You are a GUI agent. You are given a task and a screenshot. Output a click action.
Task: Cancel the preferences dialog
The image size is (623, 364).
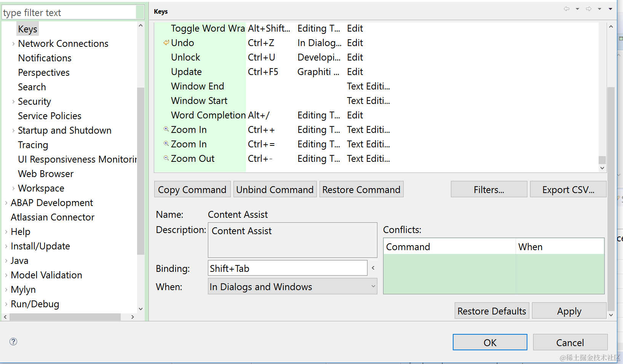(570, 342)
